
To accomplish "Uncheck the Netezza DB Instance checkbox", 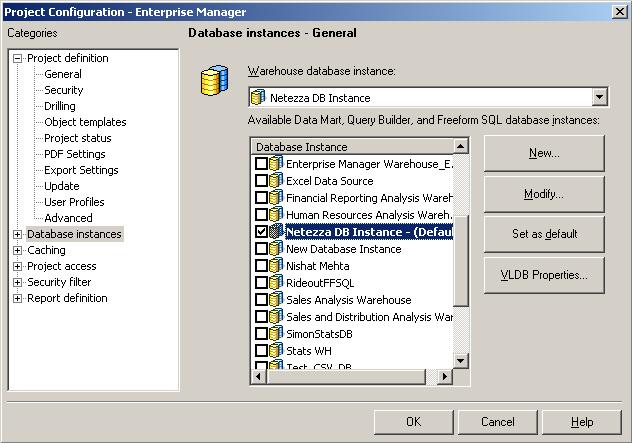I will 261,232.
